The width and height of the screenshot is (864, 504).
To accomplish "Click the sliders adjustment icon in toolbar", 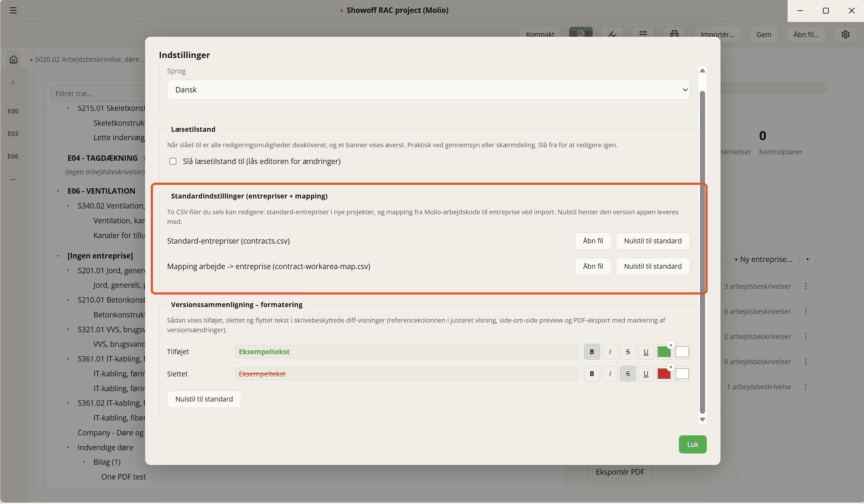I will pyautogui.click(x=643, y=35).
